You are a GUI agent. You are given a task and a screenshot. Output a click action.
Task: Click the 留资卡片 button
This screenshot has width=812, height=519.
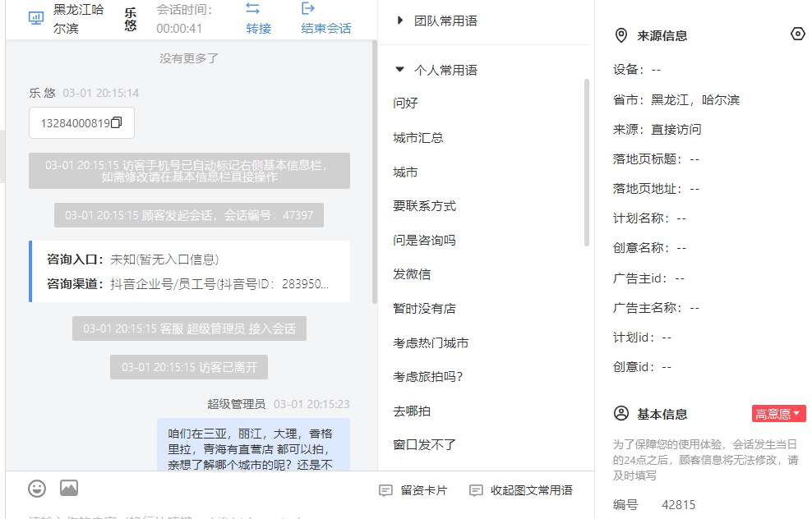tap(413, 490)
